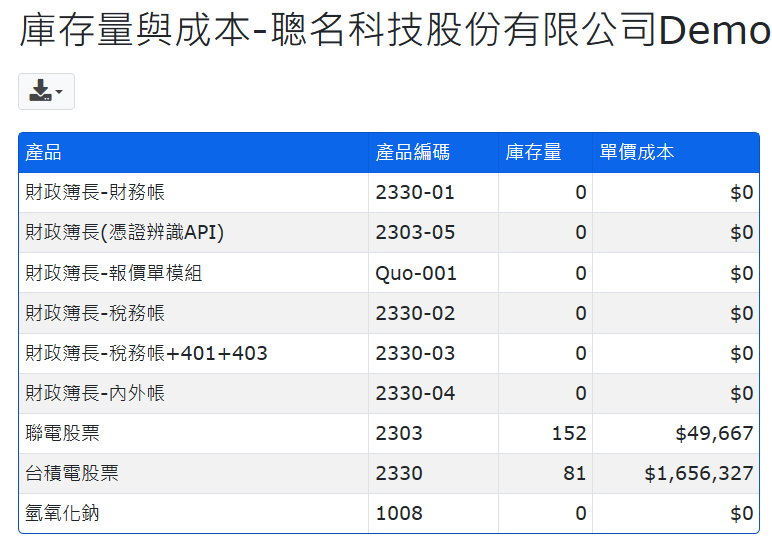Click the 財政簿長-內外帳 product name
Image resolution: width=772 pixels, height=536 pixels.
(x=95, y=393)
